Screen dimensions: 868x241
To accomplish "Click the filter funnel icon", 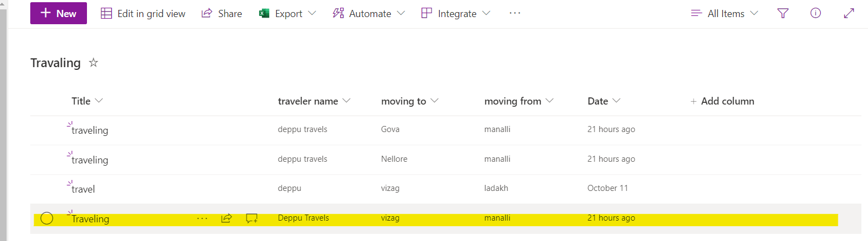I will pos(783,13).
